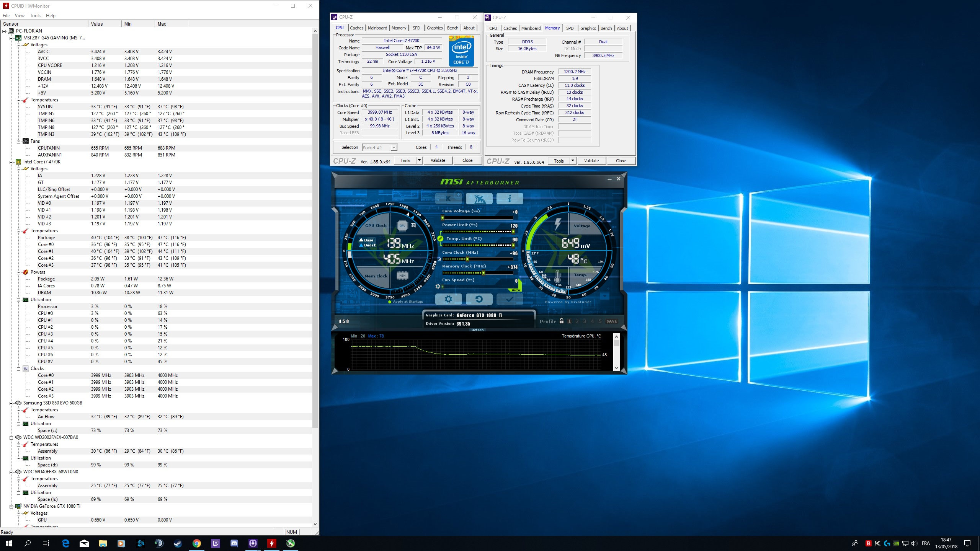Click NVIDIA tray icon in system tray

click(896, 543)
